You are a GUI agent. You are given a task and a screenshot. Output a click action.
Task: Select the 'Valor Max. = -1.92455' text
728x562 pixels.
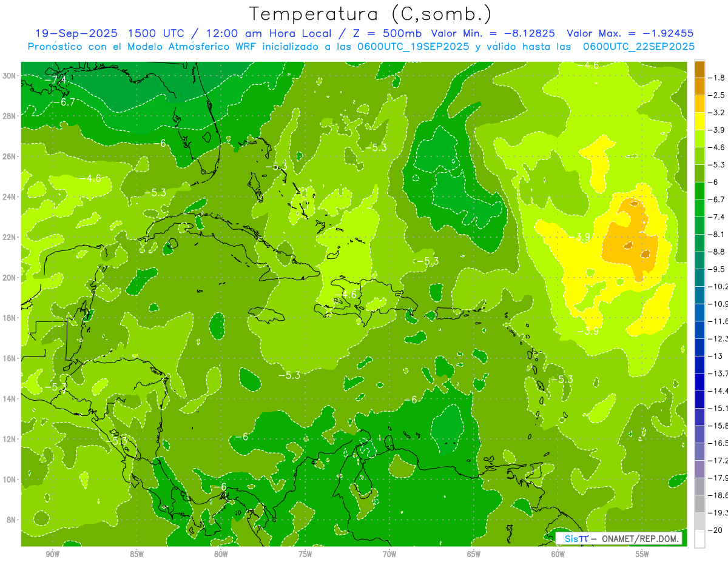(630, 33)
